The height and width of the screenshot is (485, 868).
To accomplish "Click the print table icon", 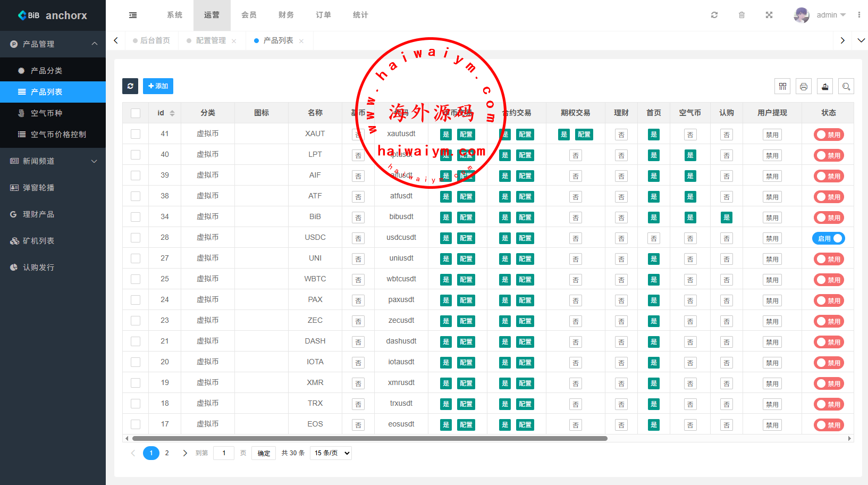I will (804, 86).
